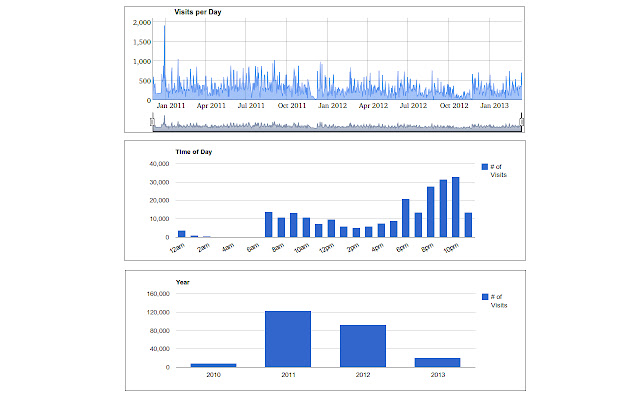Click the 2012 bar in Year chart

[x=363, y=346]
